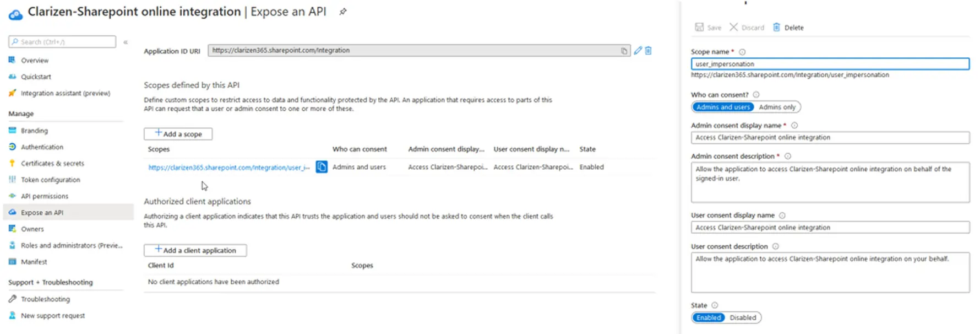Click the Client Id column header
The height and width of the screenshot is (334, 980).
click(x=161, y=266)
